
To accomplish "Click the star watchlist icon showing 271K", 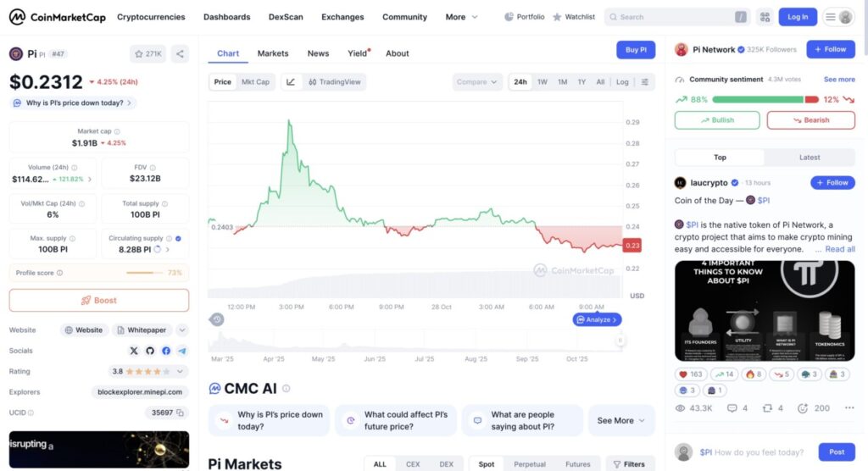I will tap(148, 54).
